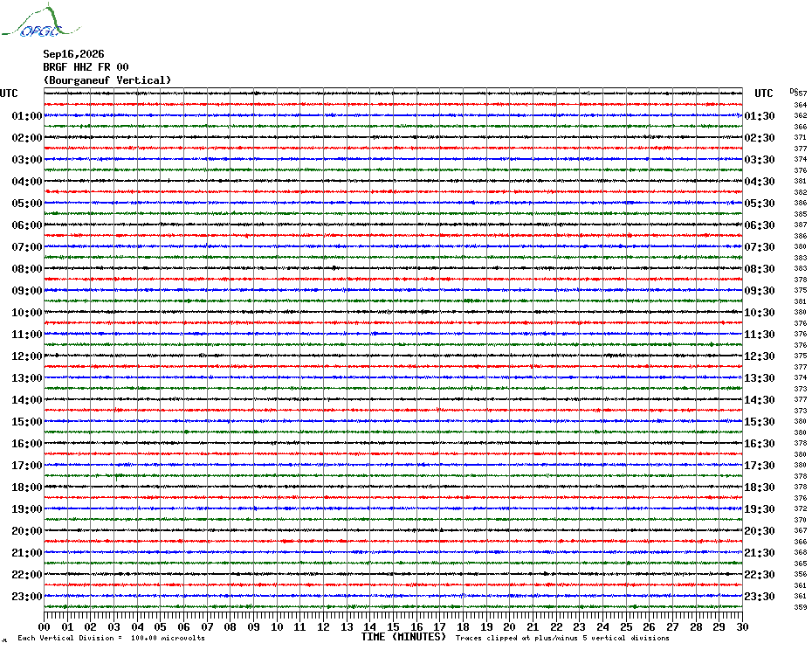Click the TIME (MINUTES) axis title
This screenshot has width=812, height=650.
(x=403, y=637)
